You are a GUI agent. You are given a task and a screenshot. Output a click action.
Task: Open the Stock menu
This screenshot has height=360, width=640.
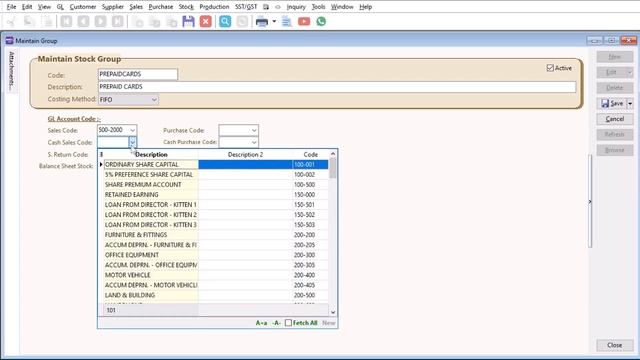pyautogui.click(x=186, y=7)
